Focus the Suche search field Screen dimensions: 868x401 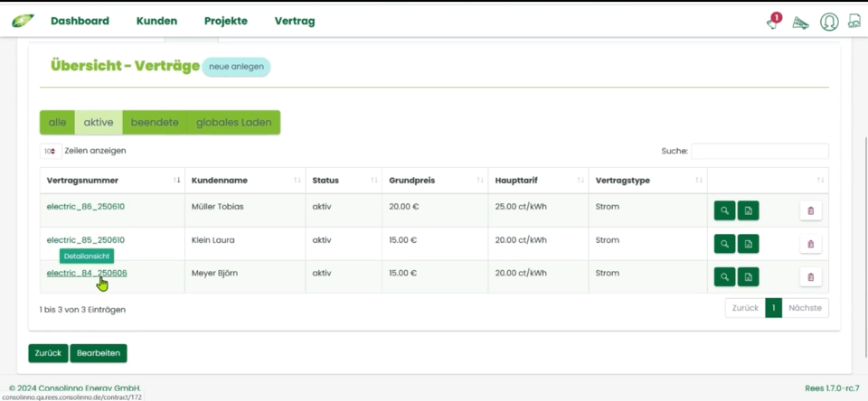(759, 151)
